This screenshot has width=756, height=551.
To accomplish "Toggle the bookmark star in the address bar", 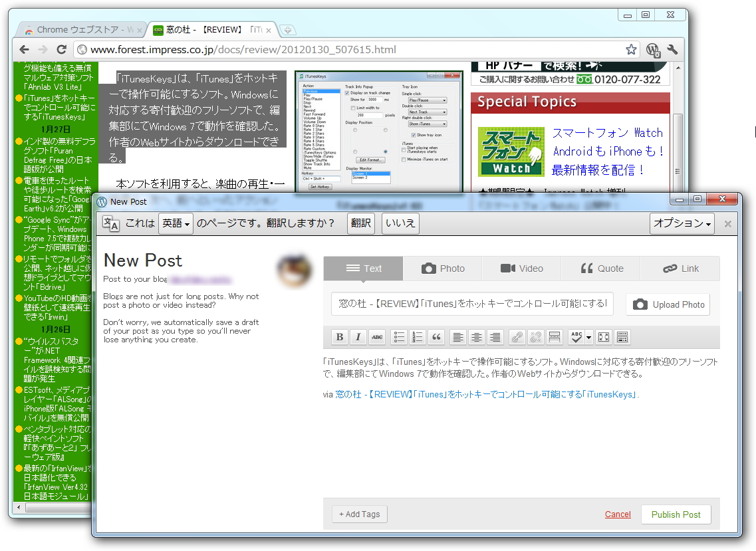I will (630, 49).
